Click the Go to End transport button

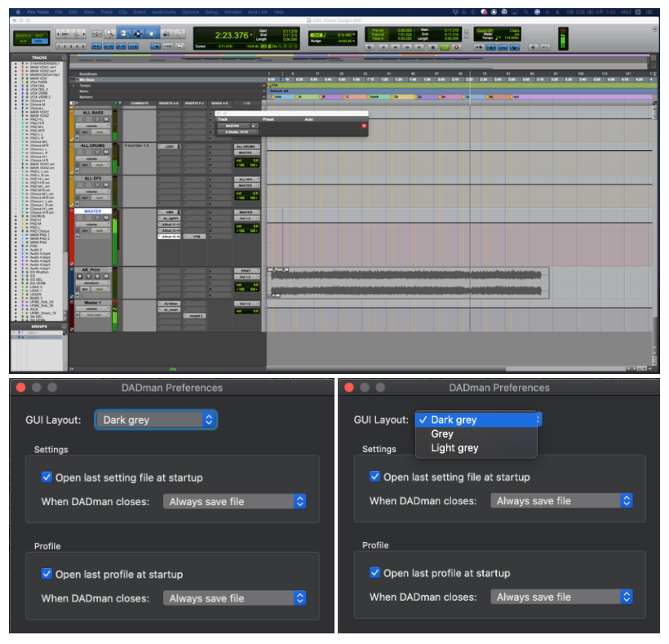point(419,47)
